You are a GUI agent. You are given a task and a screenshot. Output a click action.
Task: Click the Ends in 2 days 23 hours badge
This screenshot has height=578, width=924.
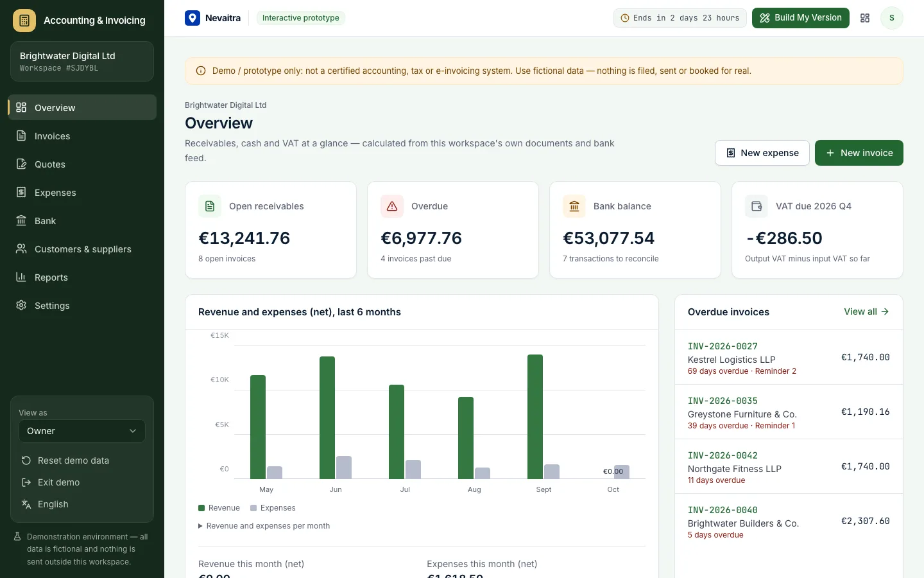coord(680,18)
